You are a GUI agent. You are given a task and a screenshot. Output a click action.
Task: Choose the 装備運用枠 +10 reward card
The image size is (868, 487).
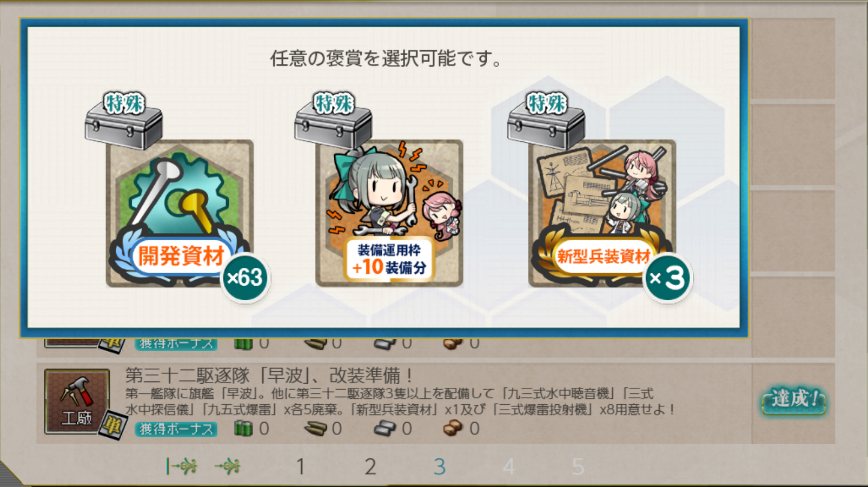click(x=389, y=214)
